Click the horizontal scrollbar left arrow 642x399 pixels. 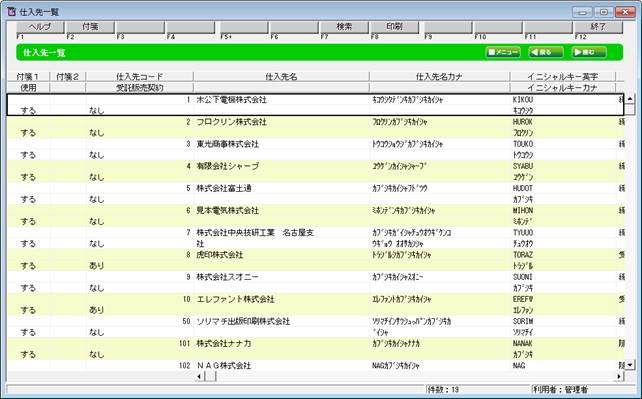click(x=199, y=376)
